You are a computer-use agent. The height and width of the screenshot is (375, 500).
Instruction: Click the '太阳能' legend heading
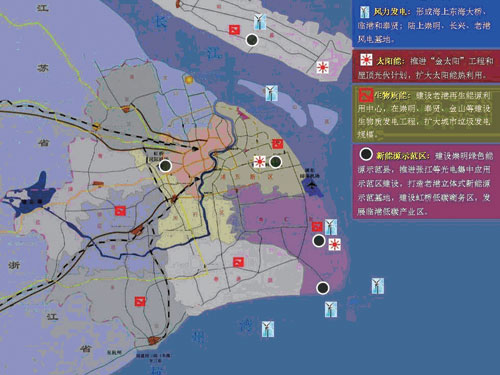pyautogui.click(x=390, y=61)
